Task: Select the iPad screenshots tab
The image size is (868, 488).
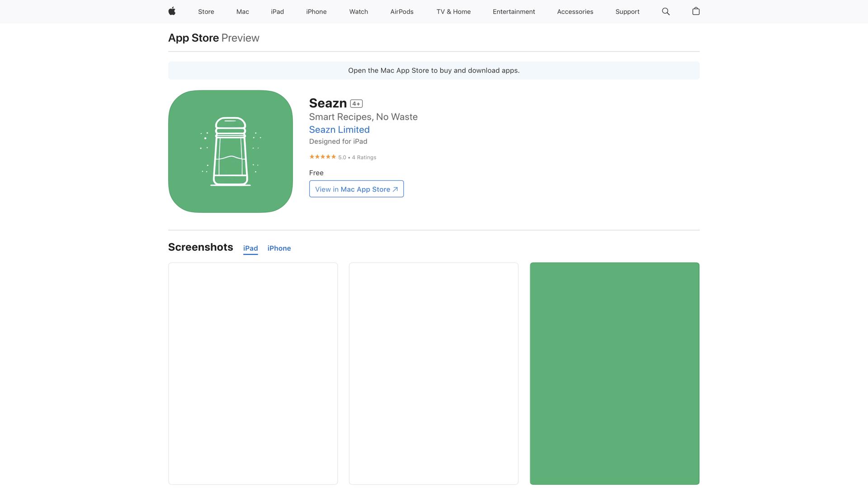Action: [250, 248]
